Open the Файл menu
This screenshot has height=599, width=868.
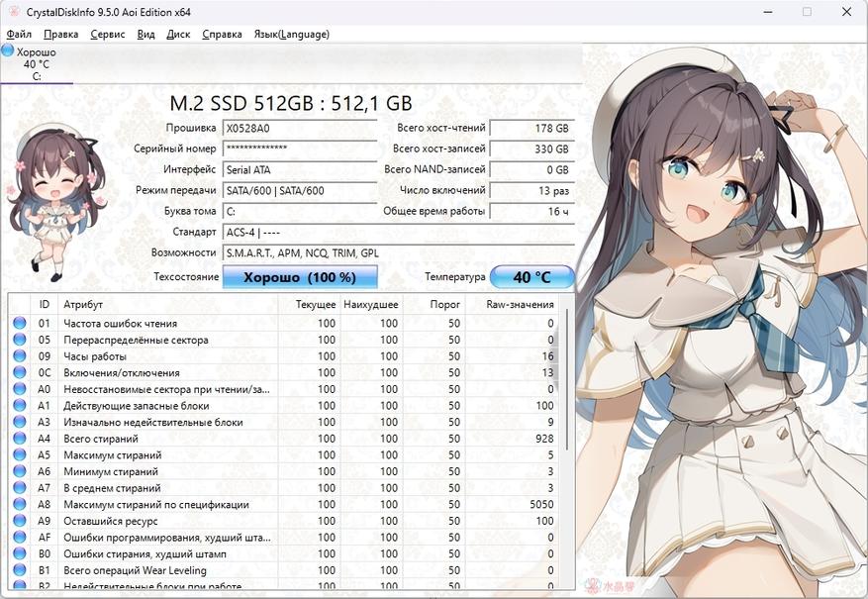(x=19, y=34)
